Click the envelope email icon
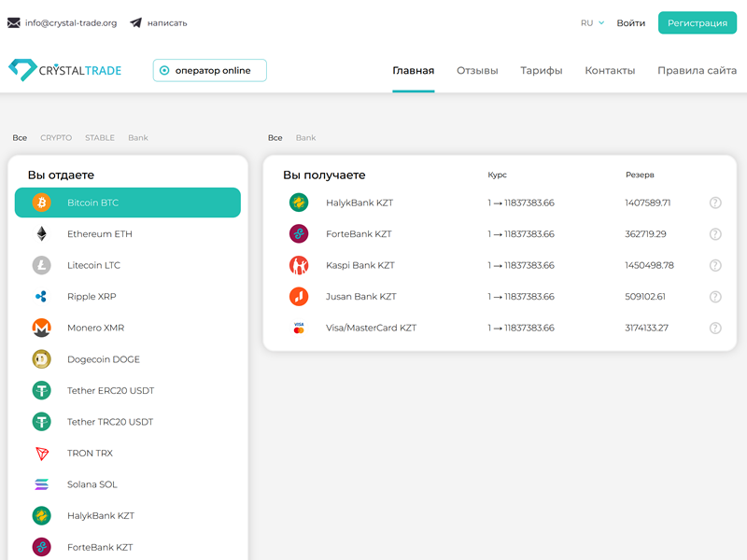The width and height of the screenshot is (747, 560). click(x=14, y=22)
